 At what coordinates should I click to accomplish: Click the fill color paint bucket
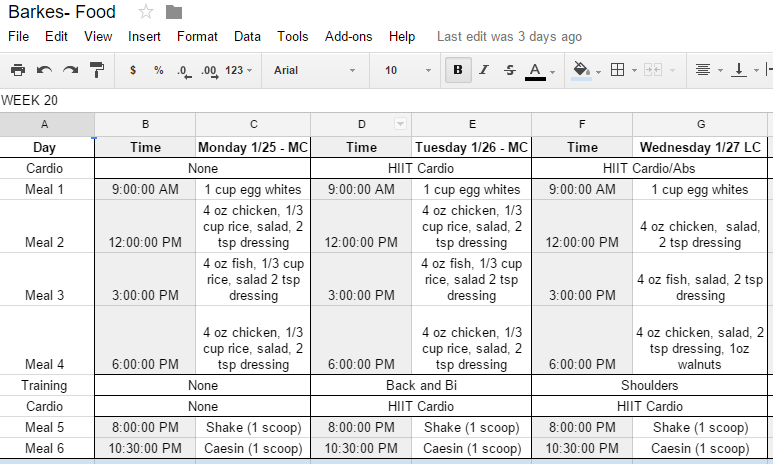(x=581, y=71)
